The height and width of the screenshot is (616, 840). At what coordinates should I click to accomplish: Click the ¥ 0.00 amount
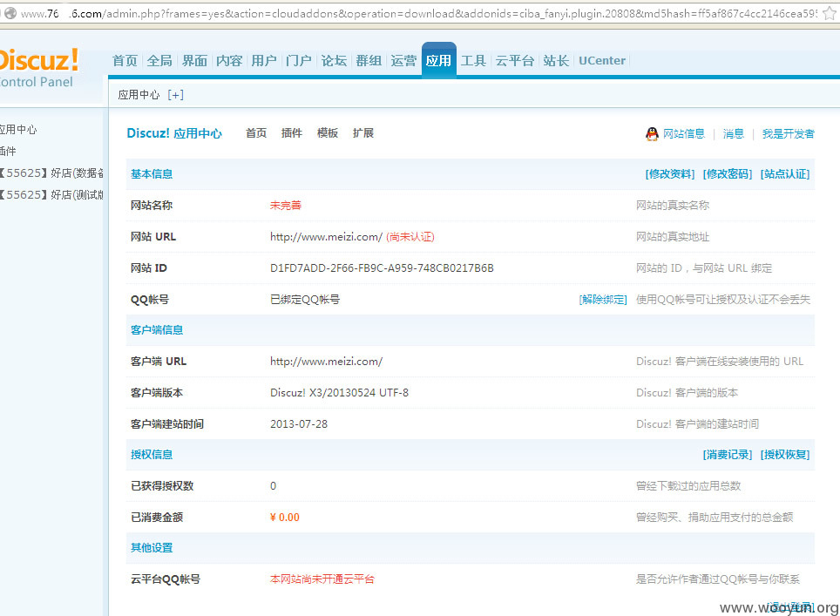coord(284,518)
